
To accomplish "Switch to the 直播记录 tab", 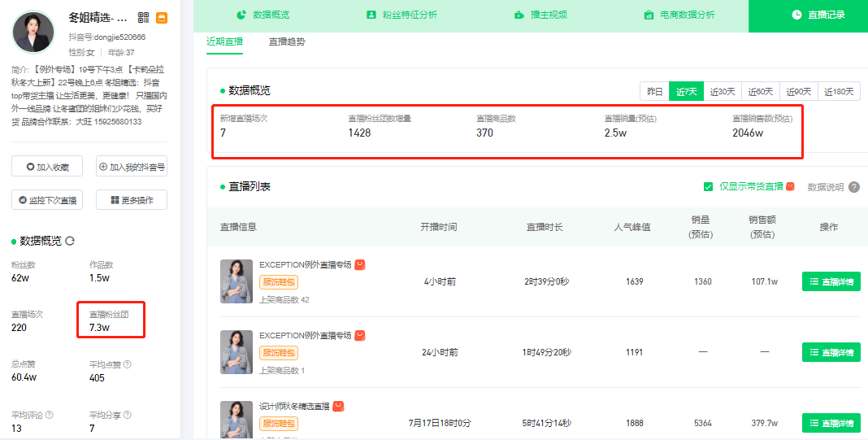I will 808,15.
